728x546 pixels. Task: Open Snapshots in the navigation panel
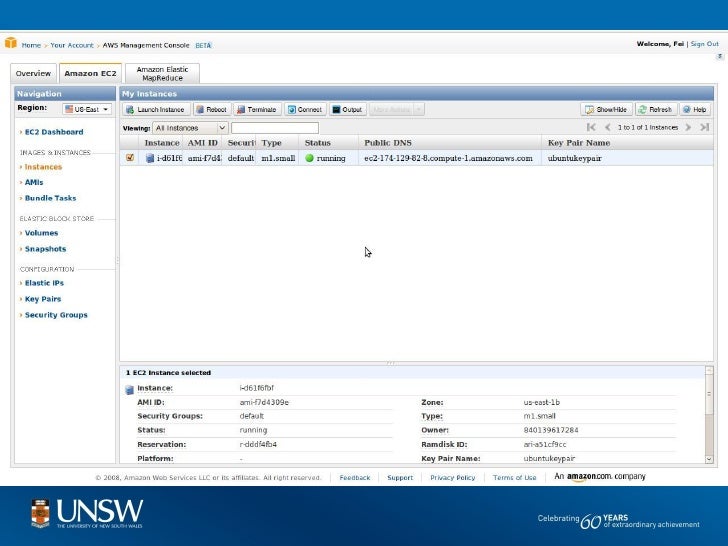(45, 249)
